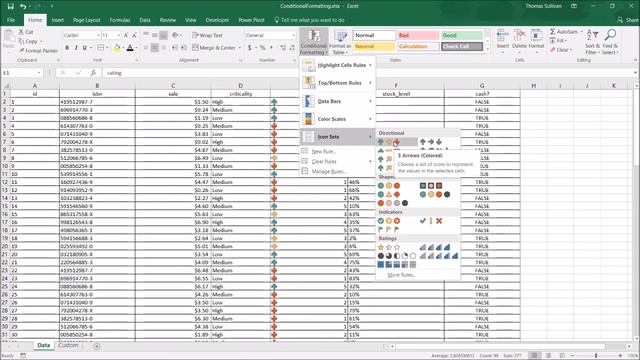Open the Color Scales submenu
The width and height of the screenshot is (640, 360).
337,119
